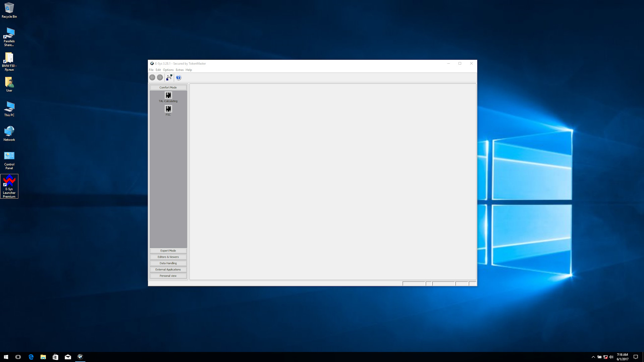
Task: Open the Options menu
Action: [167, 70]
